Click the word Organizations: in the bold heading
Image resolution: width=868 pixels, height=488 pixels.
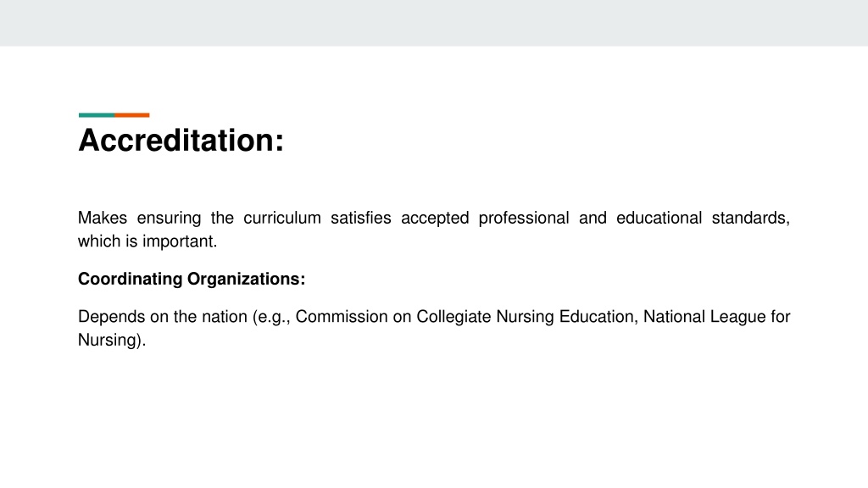[247, 279]
